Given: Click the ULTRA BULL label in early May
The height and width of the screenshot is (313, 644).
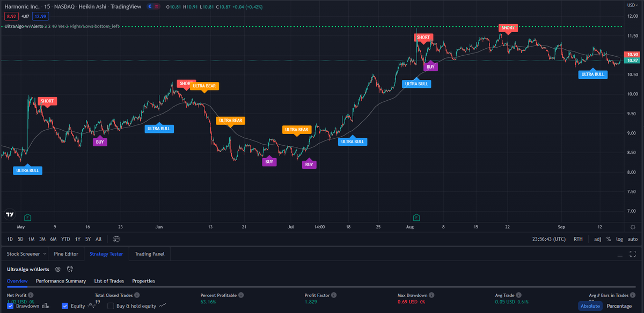Looking at the screenshot, I should pos(27,170).
